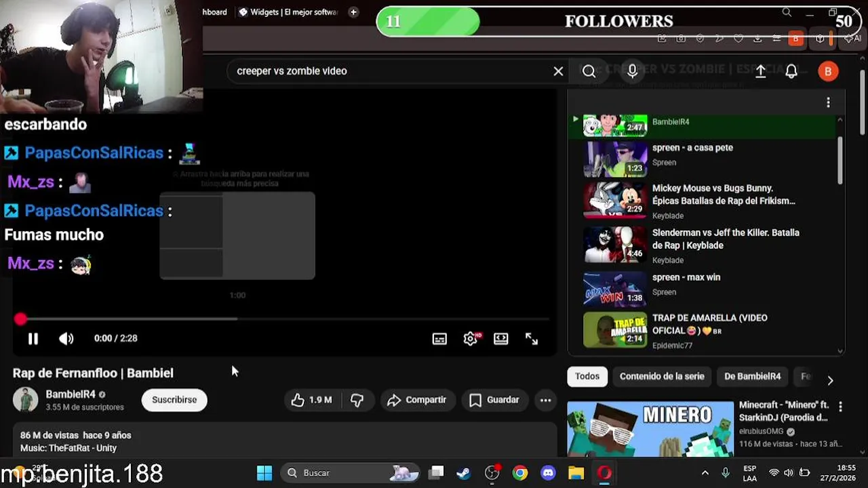Open Minecraft Minero recommended video thumbnail
The width and height of the screenshot is (868, 488).
click(x=650, y=428)
